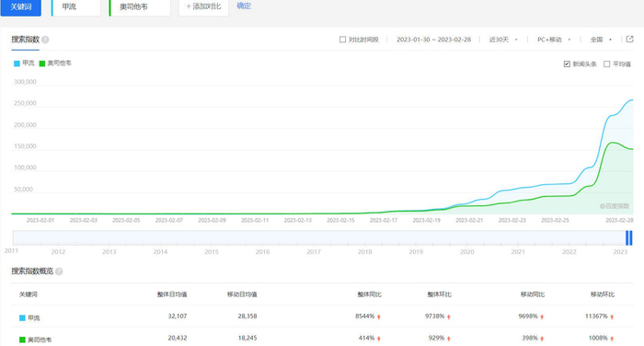The width and height of the screenshot is (644, 346).
Task: Click the 奥司他韦 keyword input box
Action: (140, 7)
